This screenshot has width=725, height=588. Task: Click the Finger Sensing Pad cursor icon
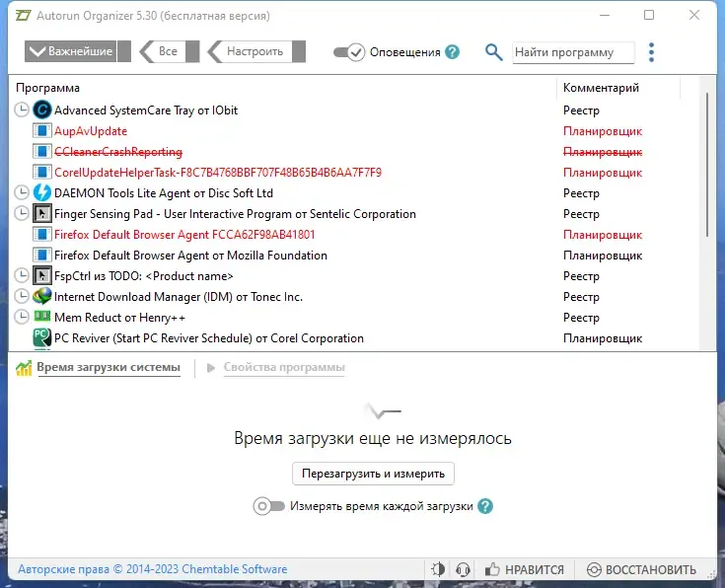coord(41,214)
